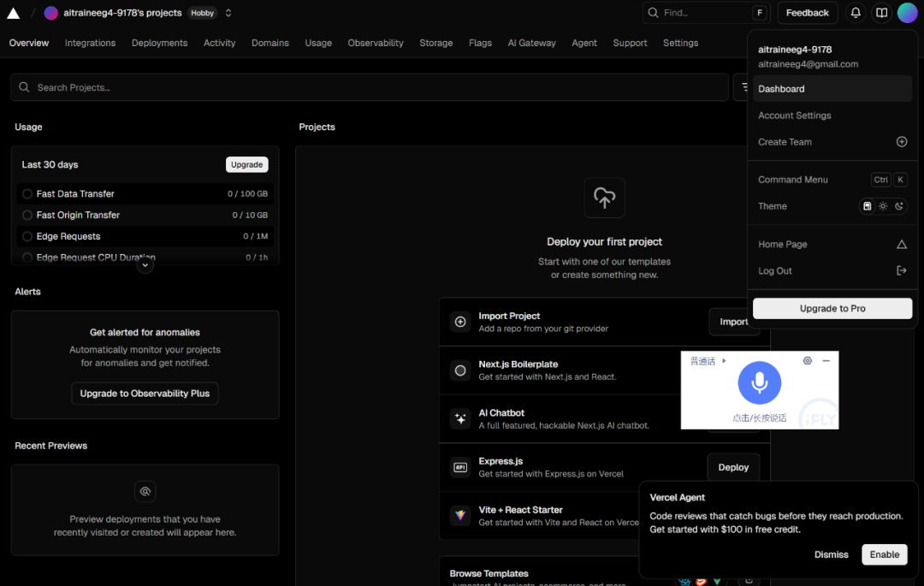Open the 普通话 language dropdown
This screenshot has height=586, width=924.
708,361
